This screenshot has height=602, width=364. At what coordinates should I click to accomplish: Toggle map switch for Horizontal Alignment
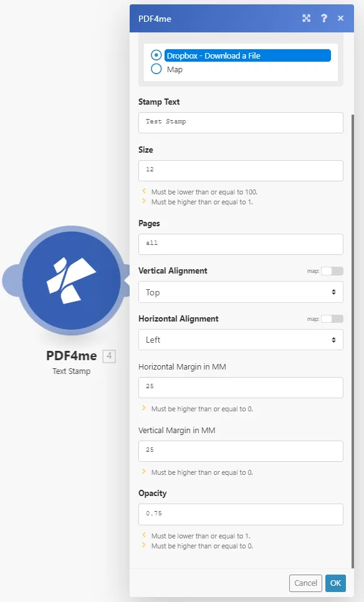click(x=332, y=318)
